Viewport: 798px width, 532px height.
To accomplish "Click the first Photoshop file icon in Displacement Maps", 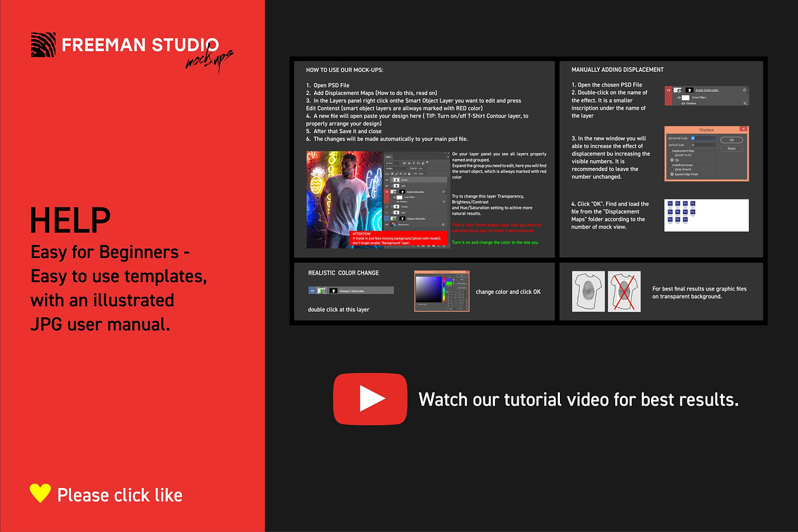I will click(x=669, y=204).
